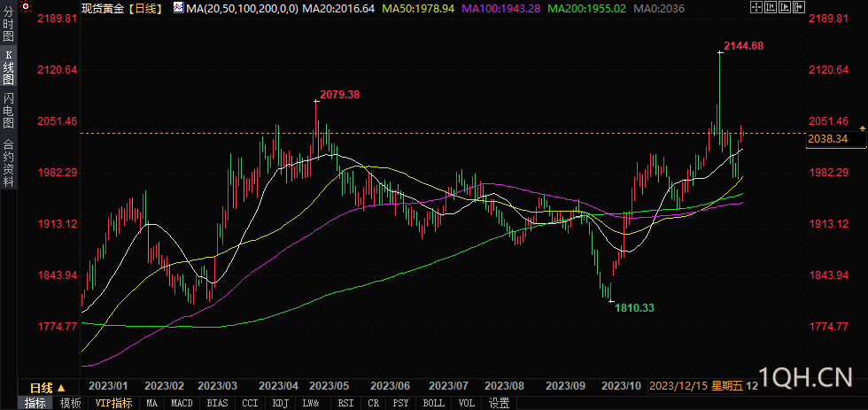Select the 模板 bottom tab
The height and width of the screenshot is (410, 868).
coord(70,404)
